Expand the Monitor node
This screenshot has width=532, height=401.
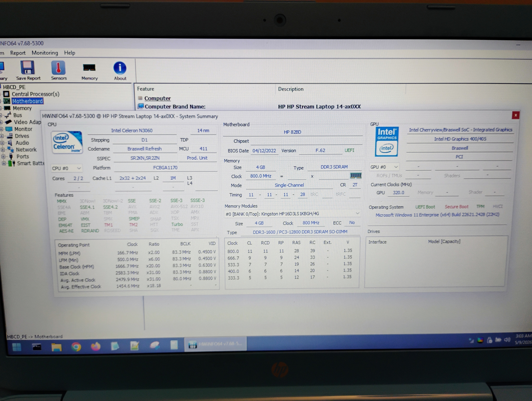coord(2,129)
